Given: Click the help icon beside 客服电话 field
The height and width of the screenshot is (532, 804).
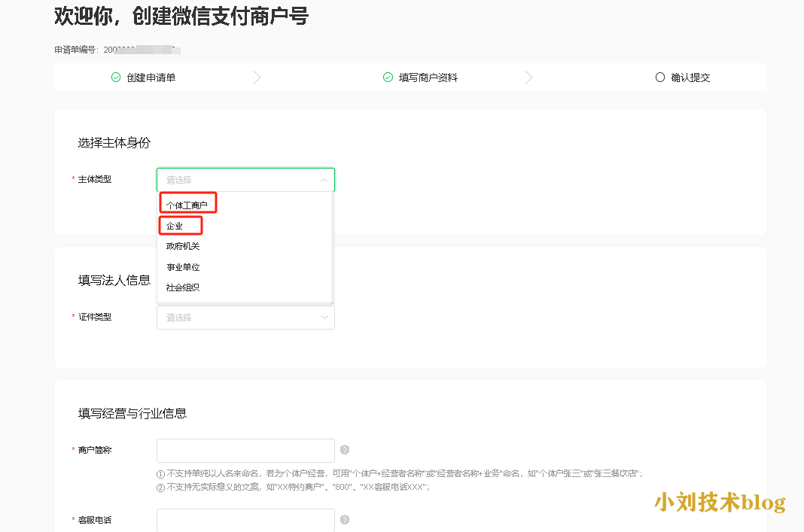Looking at the screenshot, I should point(345,520).
